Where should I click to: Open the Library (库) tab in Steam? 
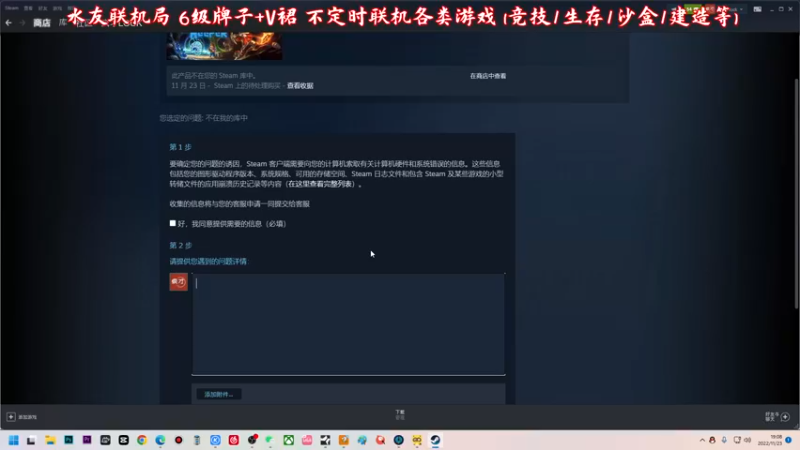tap(62, 22)
